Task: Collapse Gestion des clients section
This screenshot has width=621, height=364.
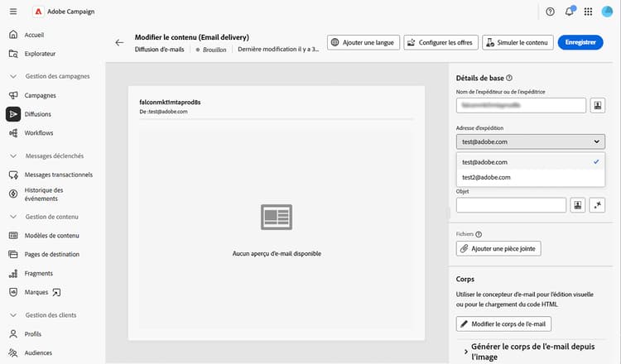Action: pos(13,315)
